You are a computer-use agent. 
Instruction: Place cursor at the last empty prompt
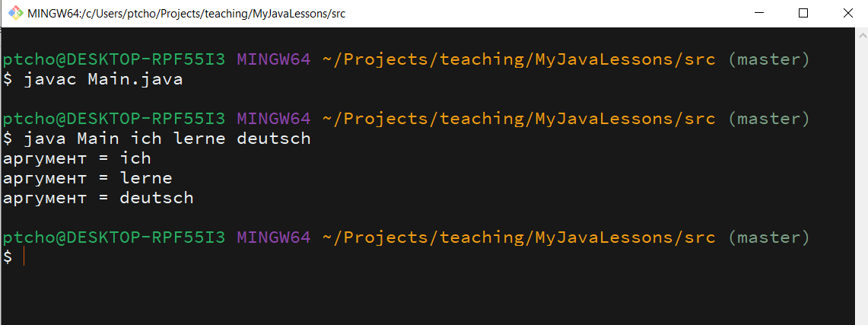click(24, 257)
